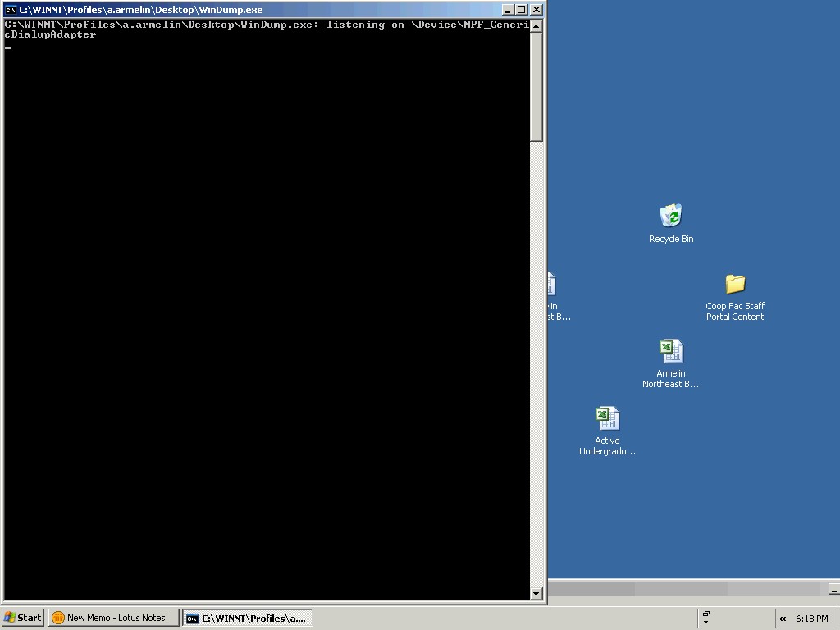The image size is (840, 630).
Task: Switch to New Memo - Lotus Notes taskbar item
Action: [x=113, y=618]
